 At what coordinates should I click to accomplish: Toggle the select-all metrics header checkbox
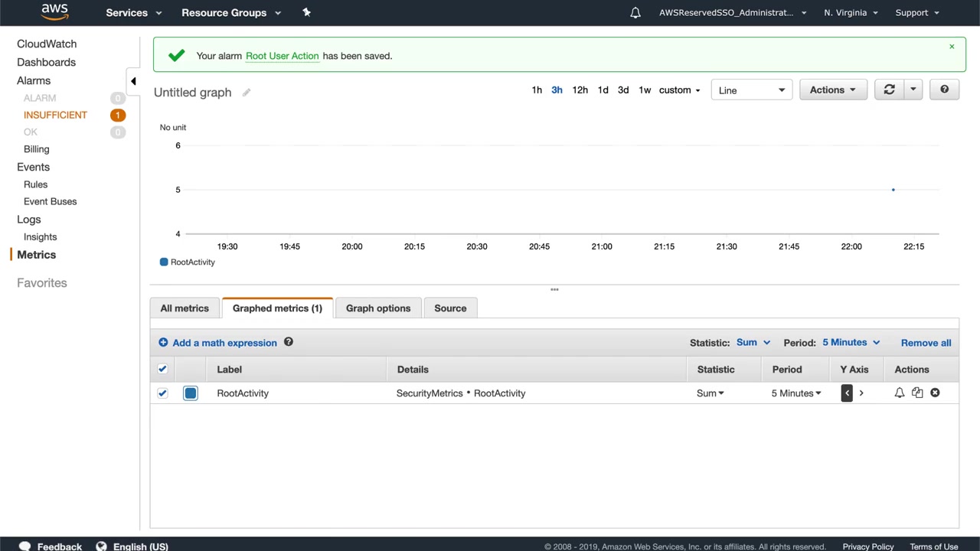(162, 370)
